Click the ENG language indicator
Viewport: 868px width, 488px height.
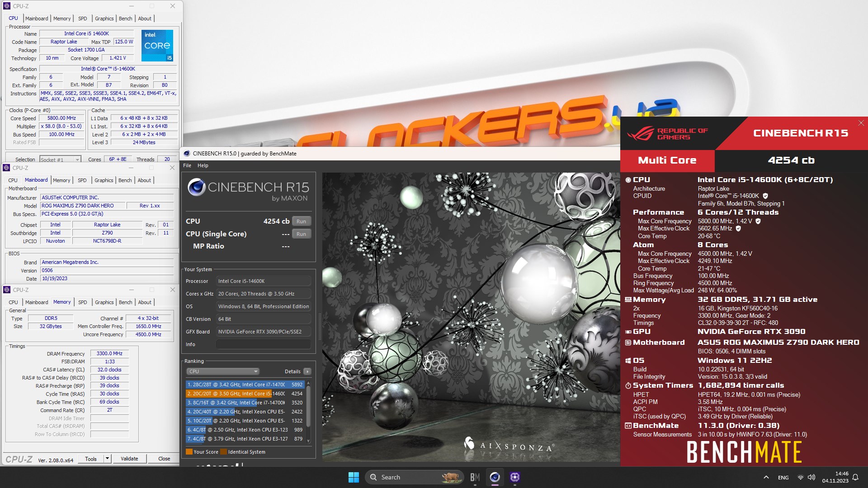[x=783, y=478]
